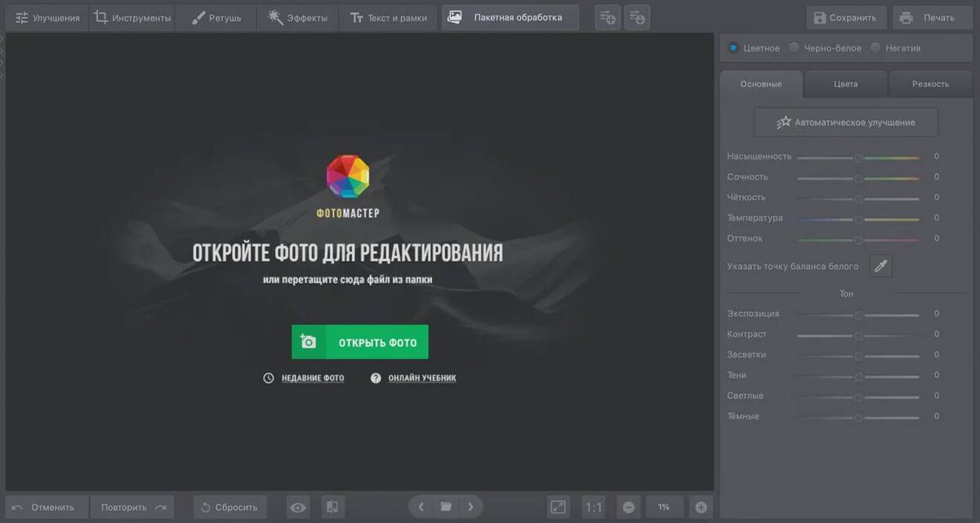This screenshot has width=980, height=523.
Task: Click the add-to-queue icon near toolbar
Action: point(607,16)
